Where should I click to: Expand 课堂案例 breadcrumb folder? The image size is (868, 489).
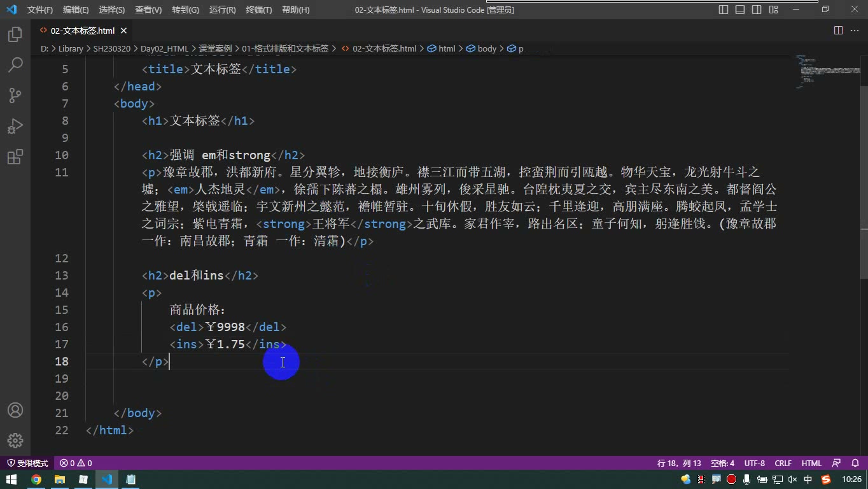click(x=215, y=48)
